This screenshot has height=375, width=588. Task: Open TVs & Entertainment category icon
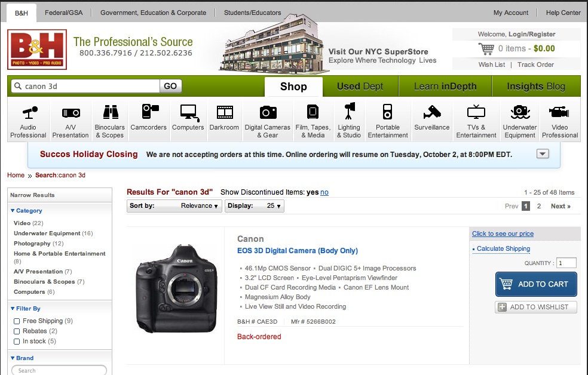[x=476, y=112]
